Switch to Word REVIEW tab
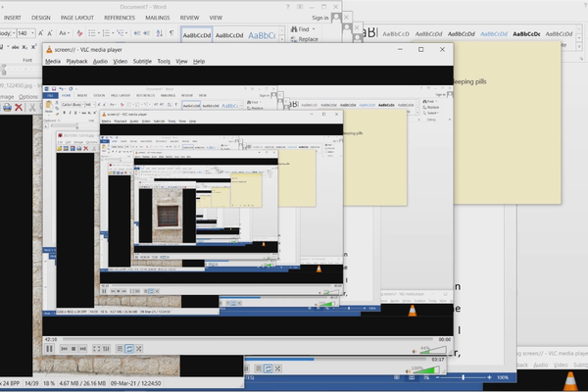Viewport: 588px width, 392px height. [x=189, y=18]
